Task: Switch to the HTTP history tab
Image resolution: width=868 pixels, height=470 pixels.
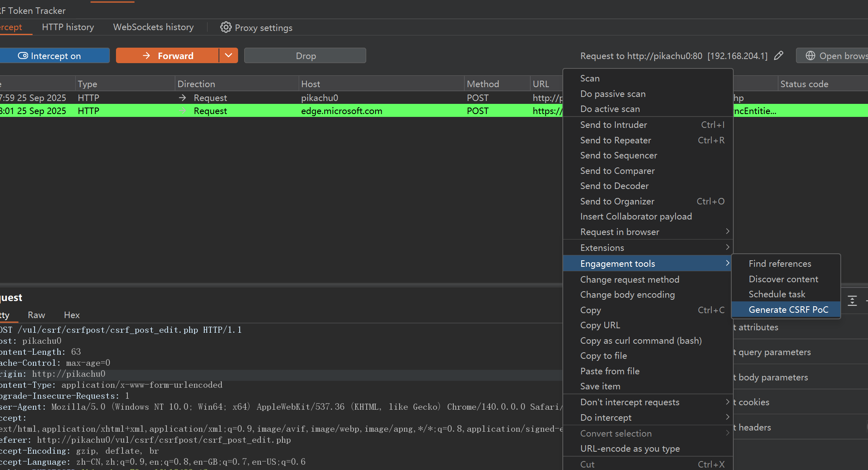Action: (68, 27)
